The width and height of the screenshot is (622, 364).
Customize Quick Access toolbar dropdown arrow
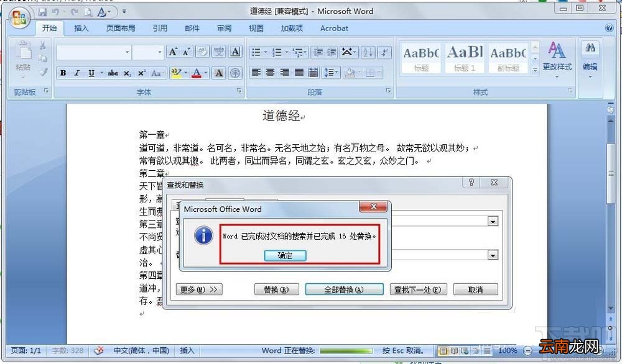124,11
